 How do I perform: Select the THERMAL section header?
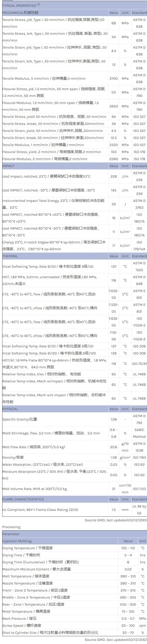[x=10, y=256]
